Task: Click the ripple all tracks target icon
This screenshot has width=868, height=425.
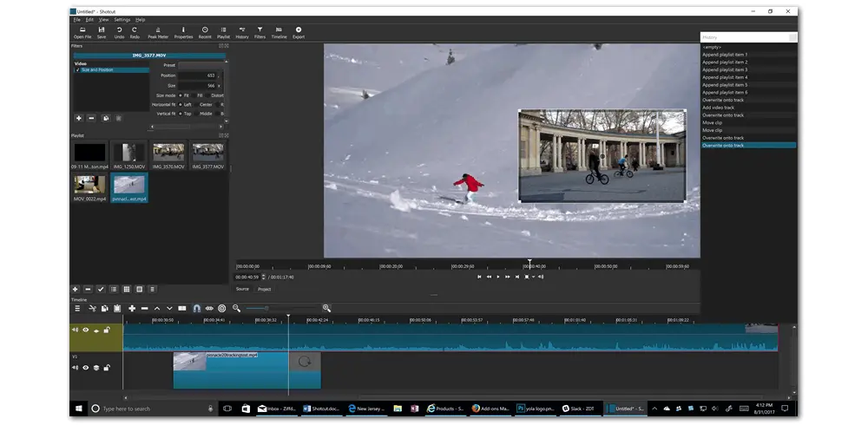Action: (221, 308)
